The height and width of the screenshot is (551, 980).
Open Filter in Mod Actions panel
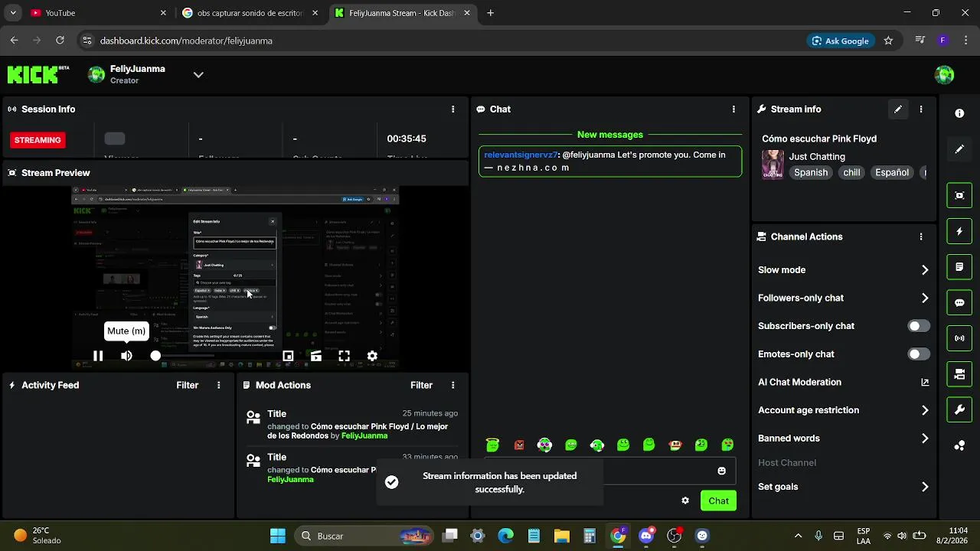[x=421, y=386]
